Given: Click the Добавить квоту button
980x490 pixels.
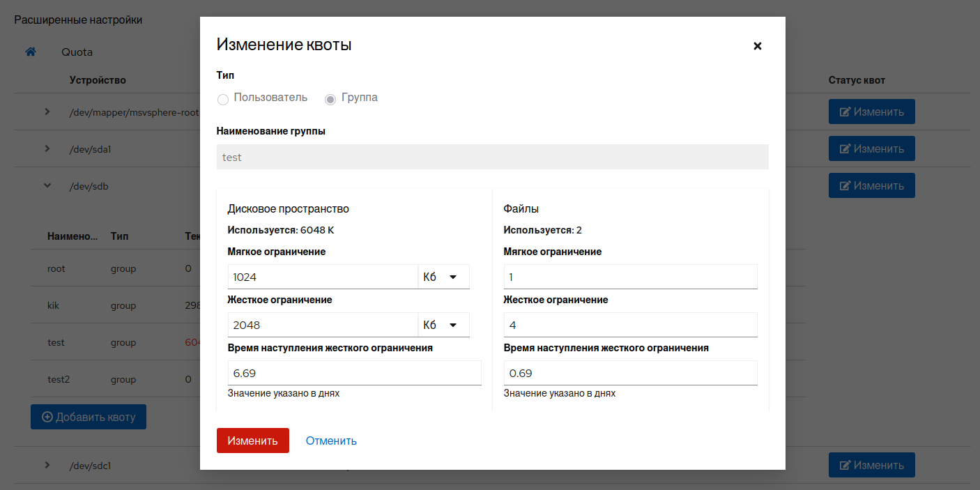Looking at the screenshot, I should click(x=89, y=417).
